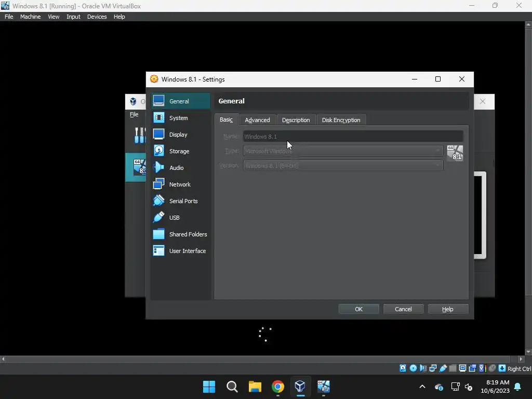Click the USB devices status bar icon

pos(443,368)
